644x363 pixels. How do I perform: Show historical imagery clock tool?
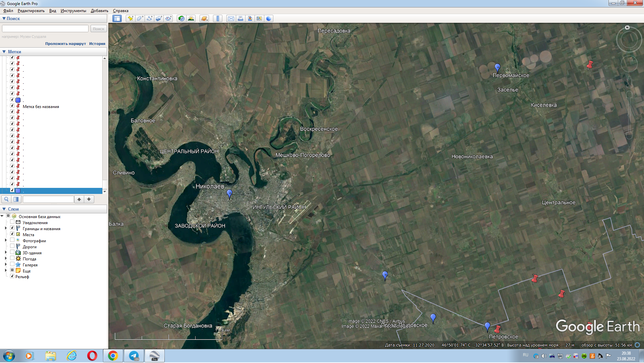click(x=181, y=19)
